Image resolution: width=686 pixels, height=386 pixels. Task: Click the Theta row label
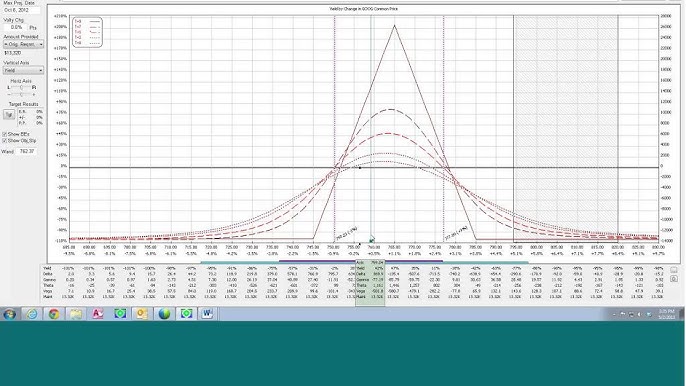47,285
